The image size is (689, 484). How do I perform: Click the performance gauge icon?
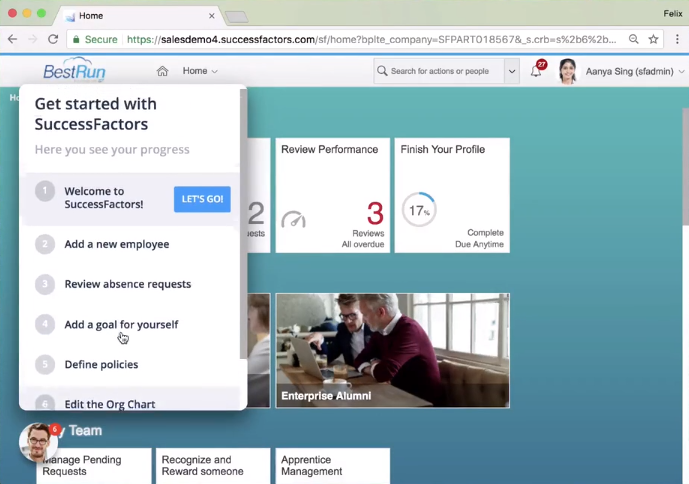pos(294,219)
